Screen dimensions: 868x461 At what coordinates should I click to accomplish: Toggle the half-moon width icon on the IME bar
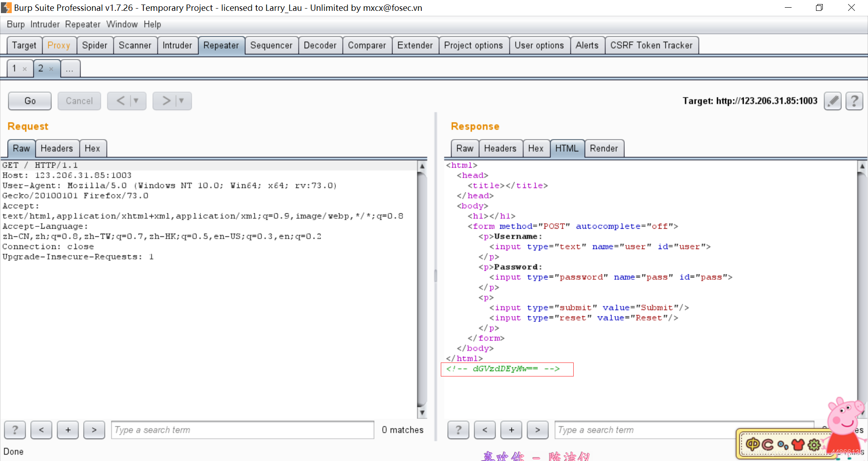[x=768, y=445]
